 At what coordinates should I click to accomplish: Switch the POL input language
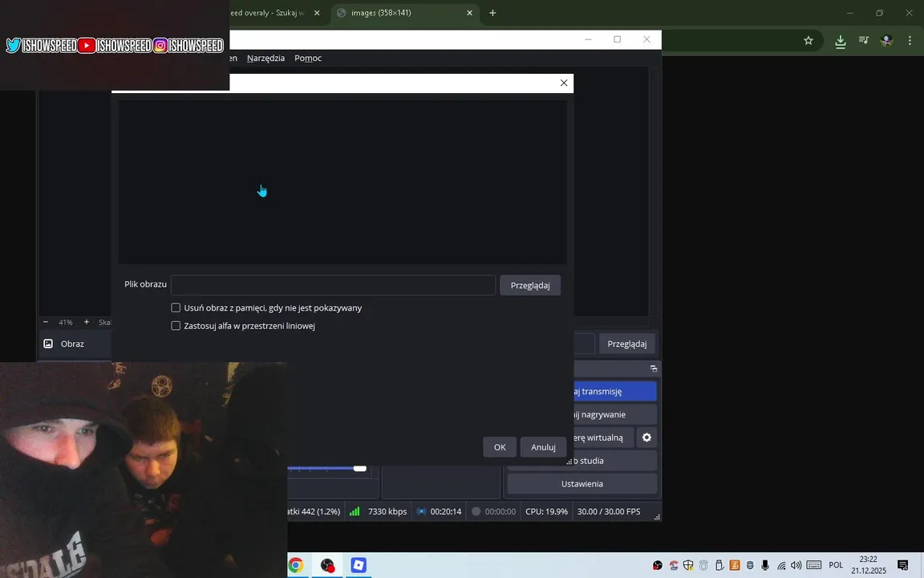click(x=836, y=566)
